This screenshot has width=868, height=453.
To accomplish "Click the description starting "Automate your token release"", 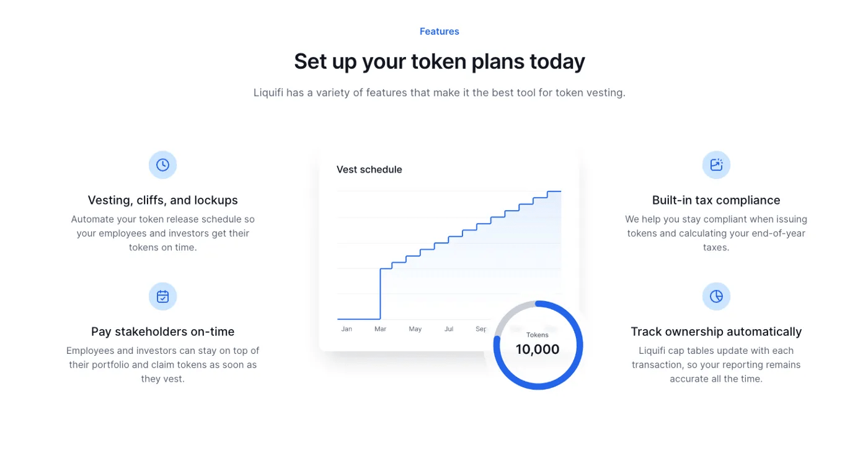I will [x=162, y=233].
